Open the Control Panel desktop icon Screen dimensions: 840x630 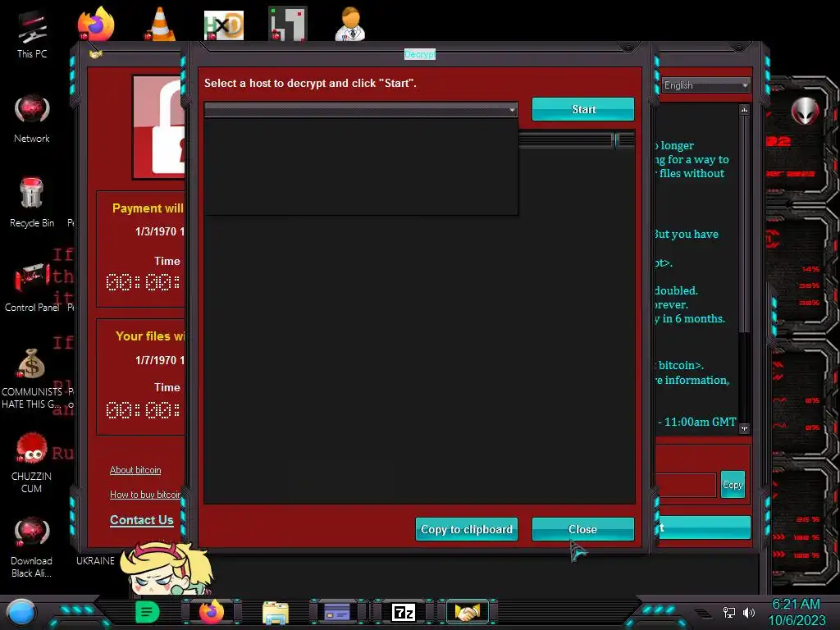pyautogui.click(x=32, y=287)
